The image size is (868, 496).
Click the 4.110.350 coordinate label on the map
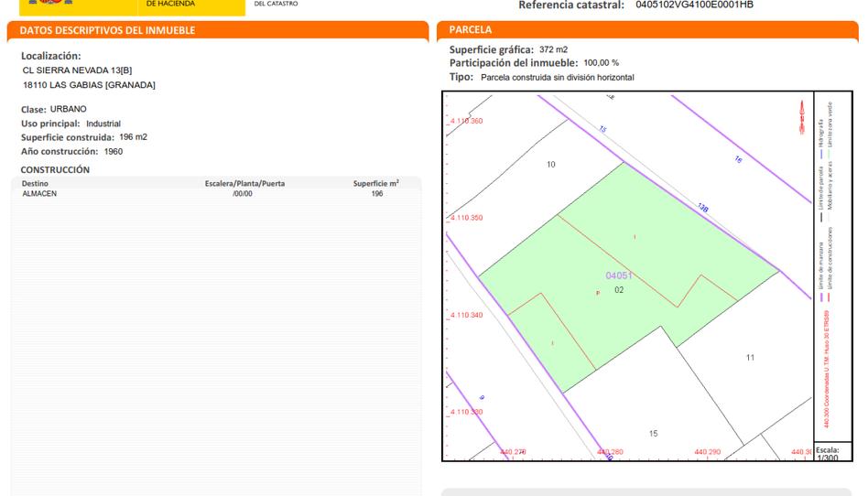(x=466, y=218)
